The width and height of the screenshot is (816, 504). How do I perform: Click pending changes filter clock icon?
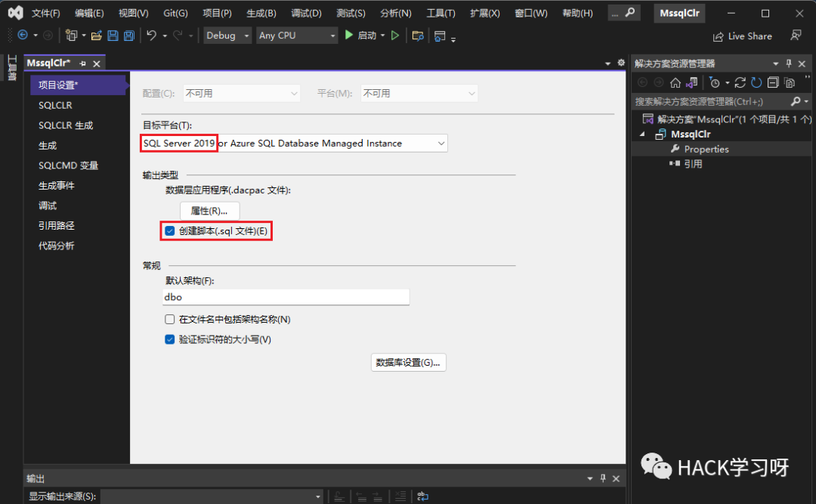click(715, 83)
